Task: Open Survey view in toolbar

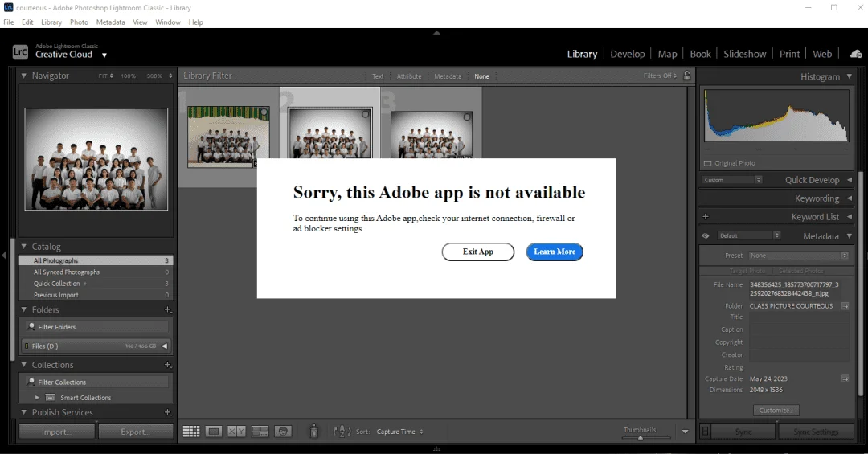Action: tap(260, 432)
